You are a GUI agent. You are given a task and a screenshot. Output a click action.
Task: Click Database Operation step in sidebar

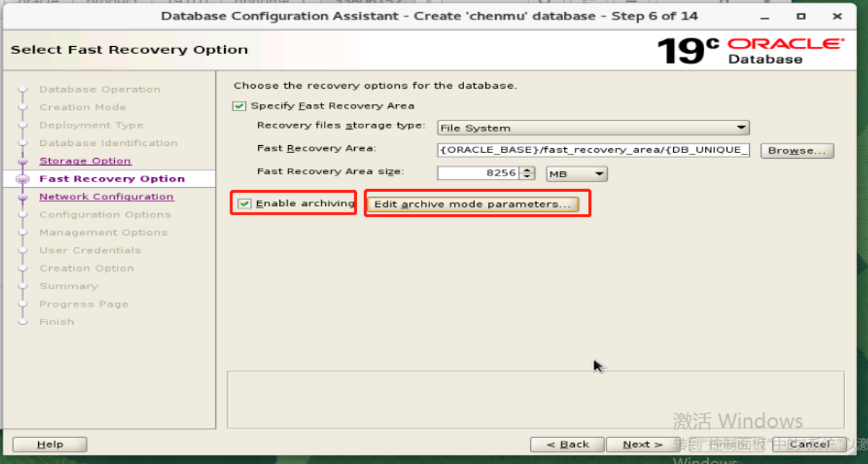coord(100,89)
